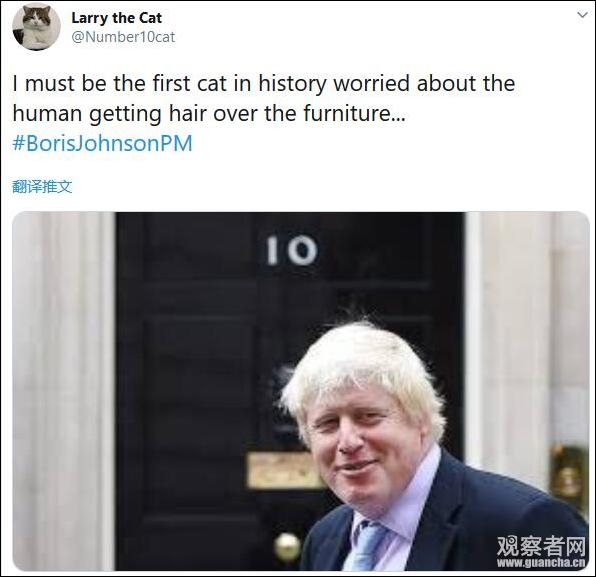Screen dimensions: 596x577
Task: Click the www.guancha.cn watermark text
Action: [x=541, y=563]
